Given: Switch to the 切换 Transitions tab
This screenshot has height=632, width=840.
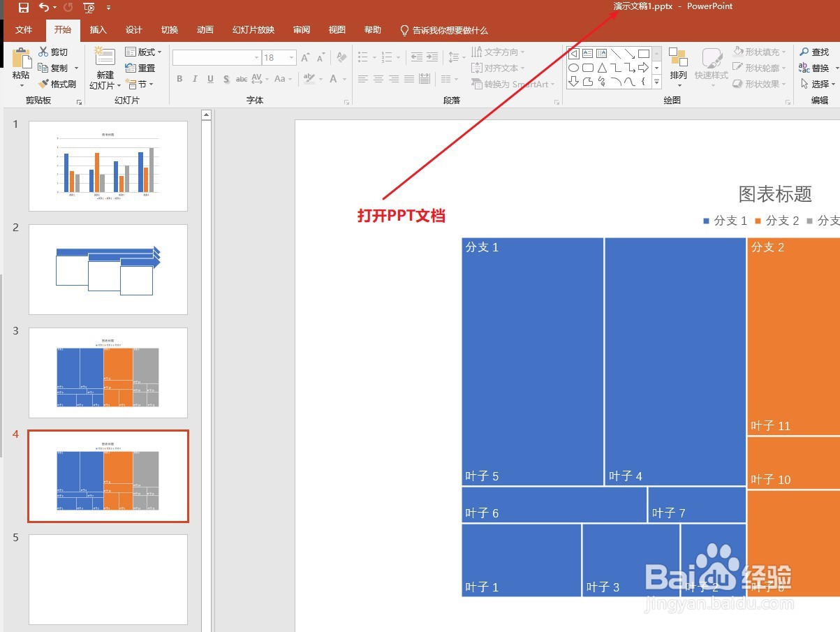Looking at the screenshot, I should (x=170, y=30).
